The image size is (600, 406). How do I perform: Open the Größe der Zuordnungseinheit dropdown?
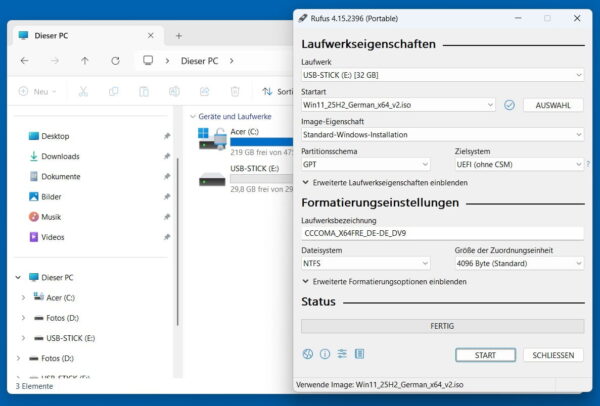point(519,263)
